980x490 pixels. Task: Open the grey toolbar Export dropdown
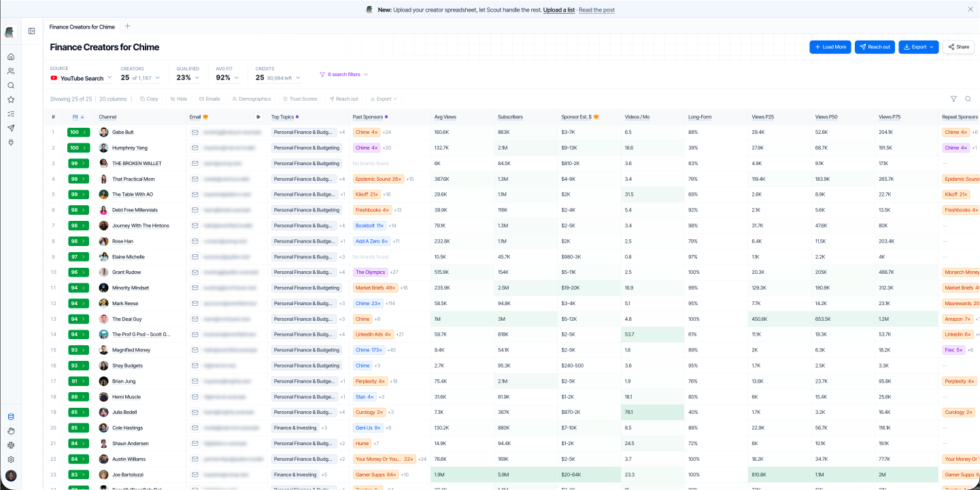pos(384,99)
